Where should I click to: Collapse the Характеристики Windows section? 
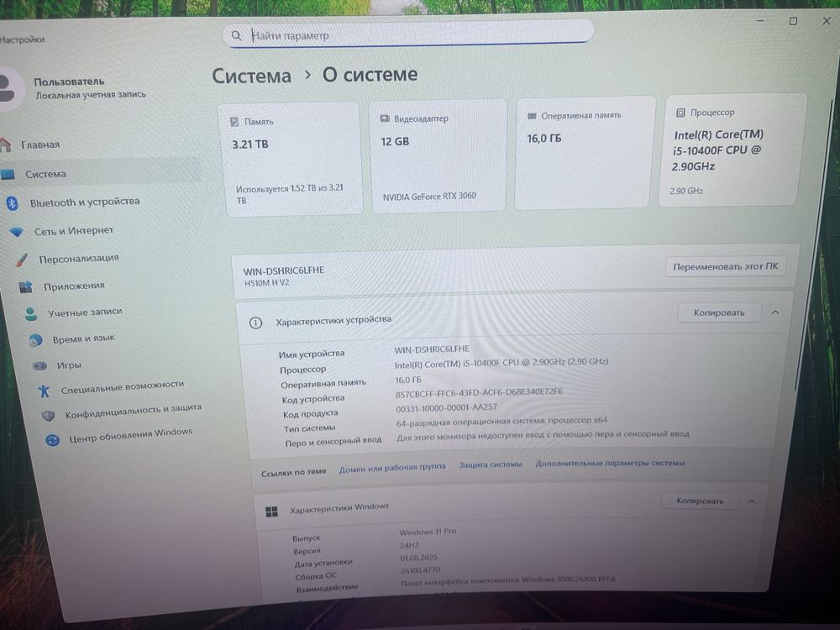coord(751,501)
